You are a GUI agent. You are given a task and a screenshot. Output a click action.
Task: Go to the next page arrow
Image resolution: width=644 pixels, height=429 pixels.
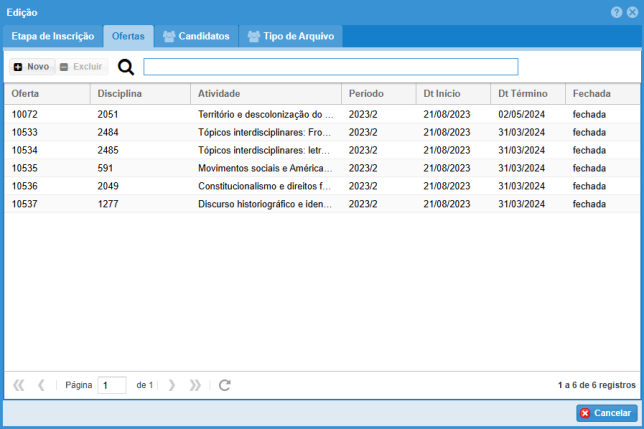tap(172, 385)
